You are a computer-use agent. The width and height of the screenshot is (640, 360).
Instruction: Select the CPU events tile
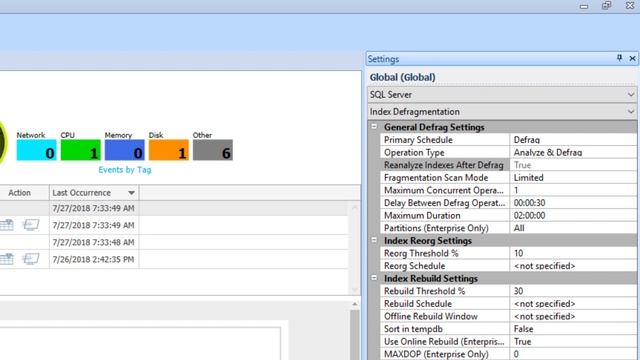pos(80,150)
